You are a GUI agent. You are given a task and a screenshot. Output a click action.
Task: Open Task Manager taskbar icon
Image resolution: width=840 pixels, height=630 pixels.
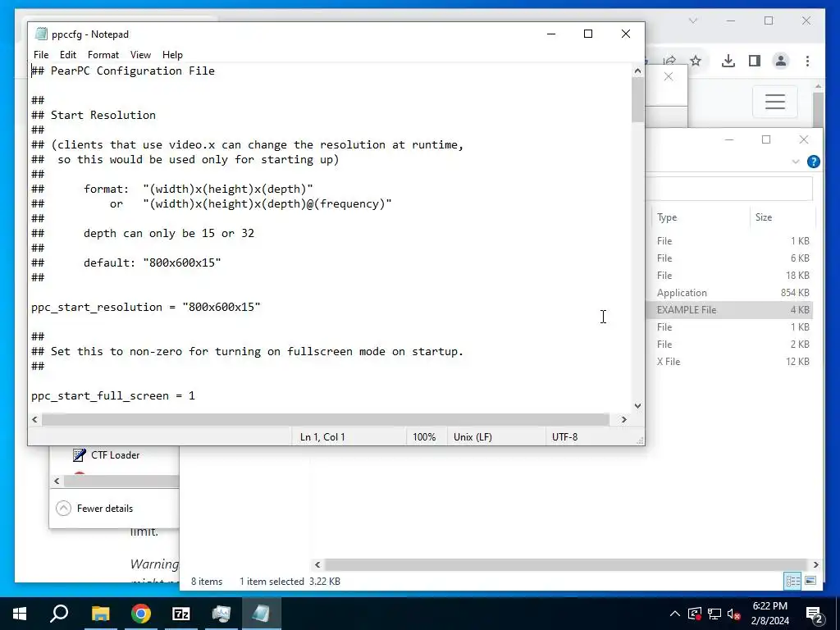(x=221, y=614)
